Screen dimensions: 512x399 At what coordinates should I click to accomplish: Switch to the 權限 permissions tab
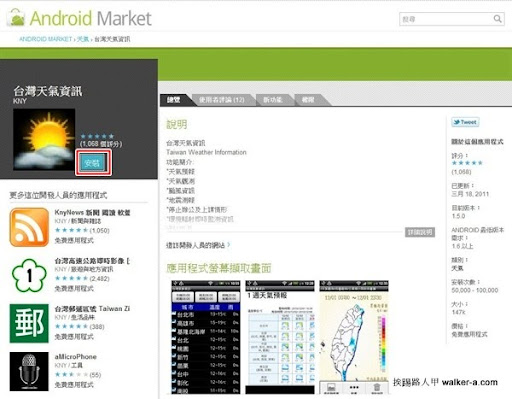click(x=308, y=100)
